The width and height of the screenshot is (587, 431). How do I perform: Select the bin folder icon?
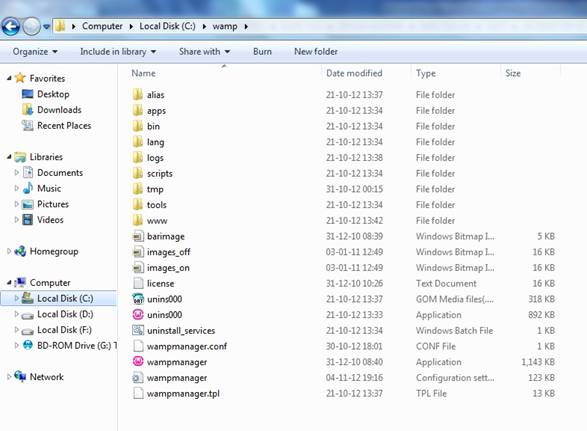138,126
